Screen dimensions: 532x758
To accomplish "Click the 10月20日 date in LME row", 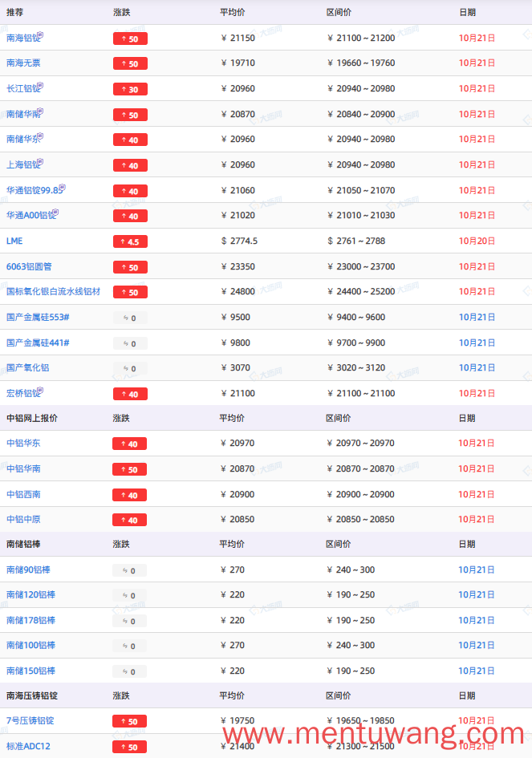I will 477,241.
